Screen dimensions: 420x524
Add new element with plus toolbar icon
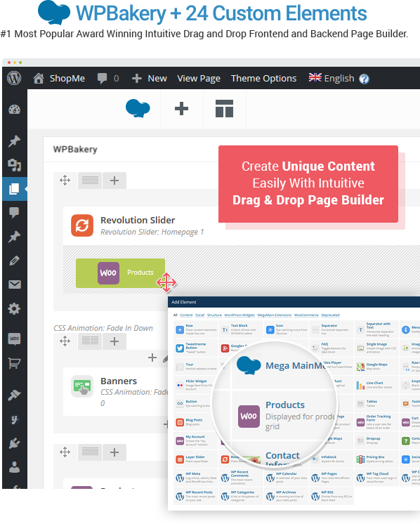[181, 109]
